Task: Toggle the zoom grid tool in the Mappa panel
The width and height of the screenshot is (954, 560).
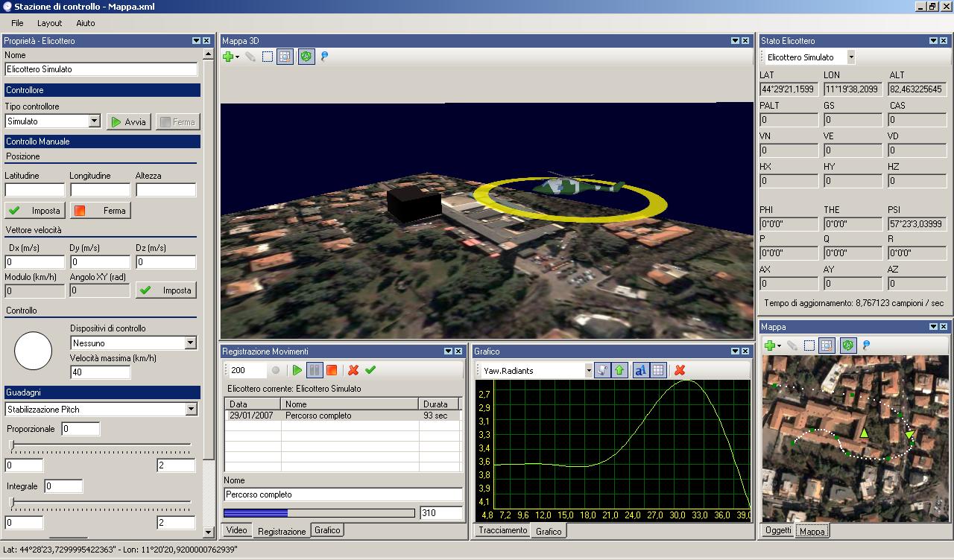Action: click(827, 346)
